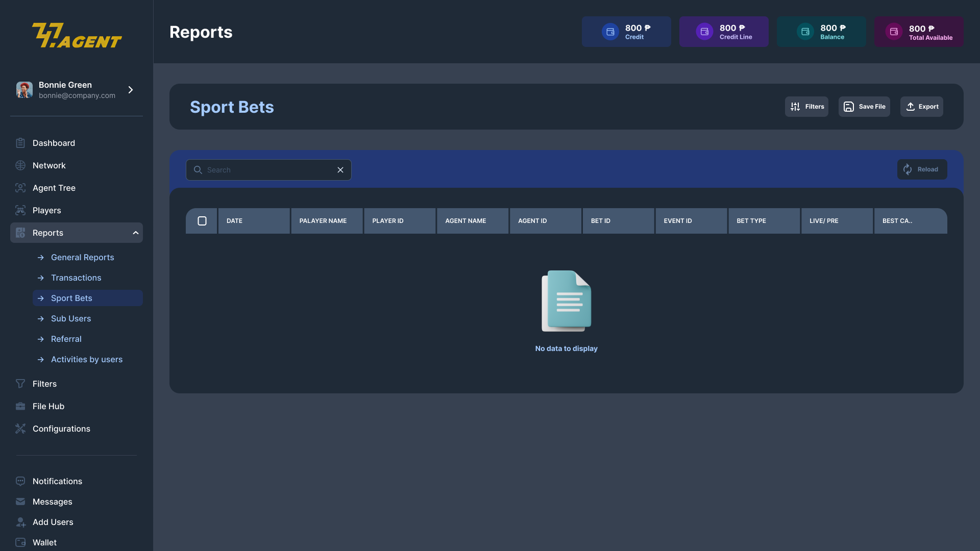Click the Agent Tree icon

[x=20, y=188]
